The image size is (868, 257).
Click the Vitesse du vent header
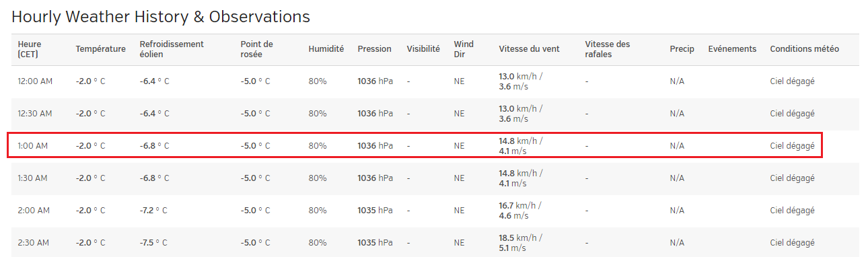(x=529, y=49)
